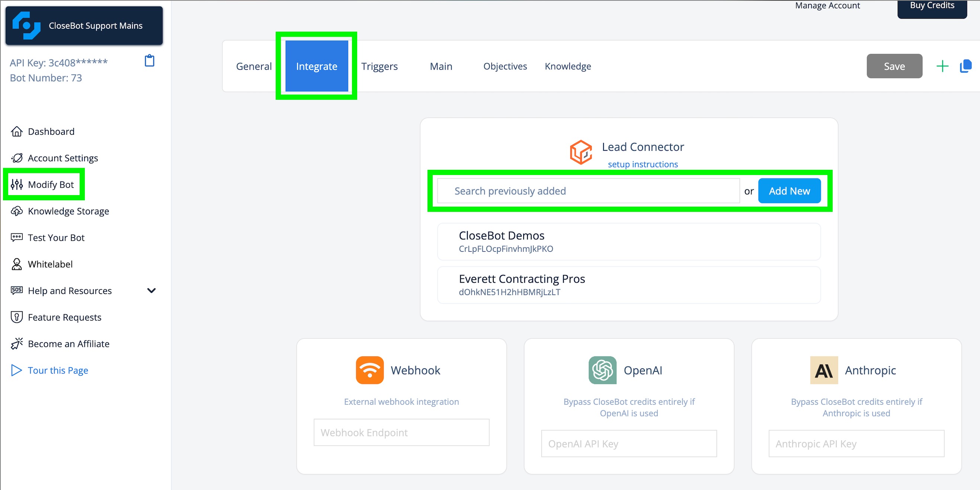980x490 pixels.
Task: Copy API key with clipboard icon
Action: coord(150,61)
